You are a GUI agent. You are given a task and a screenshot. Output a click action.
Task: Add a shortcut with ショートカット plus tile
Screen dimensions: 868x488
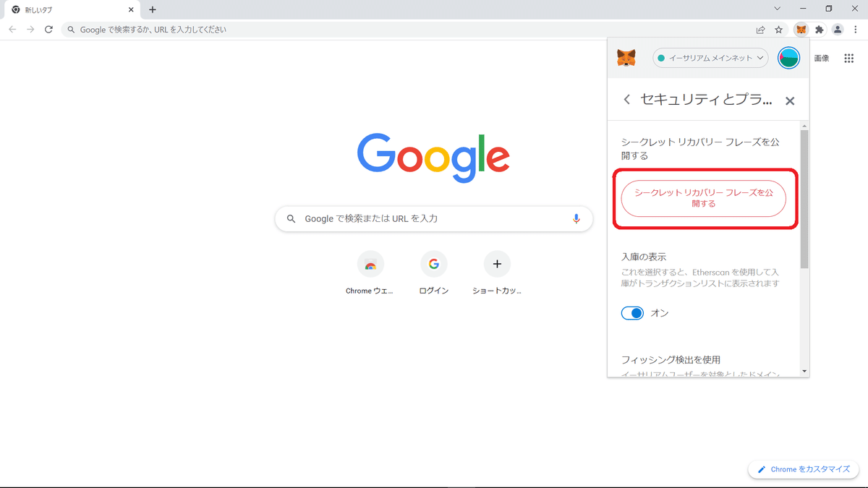coord(497,273)
